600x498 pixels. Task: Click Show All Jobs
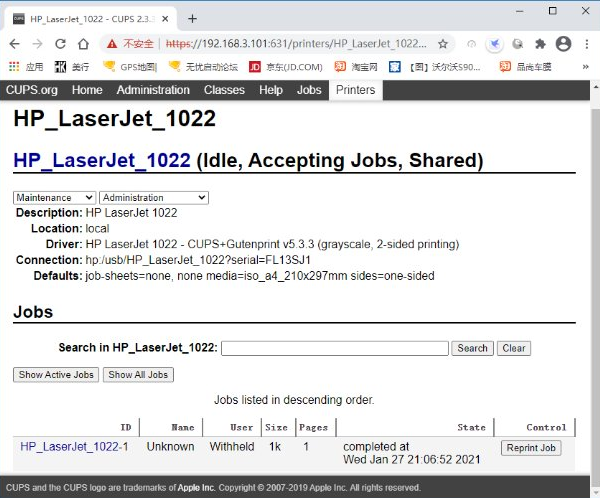(x=138, y=375)
